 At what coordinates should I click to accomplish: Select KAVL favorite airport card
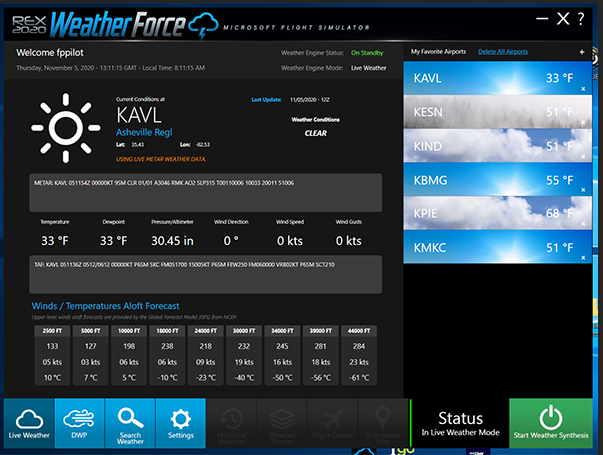497,78
